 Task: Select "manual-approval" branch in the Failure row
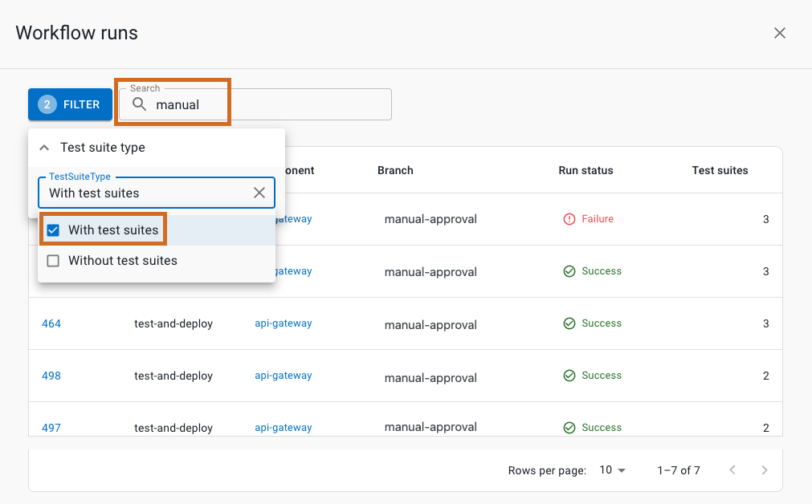(430, 219)
